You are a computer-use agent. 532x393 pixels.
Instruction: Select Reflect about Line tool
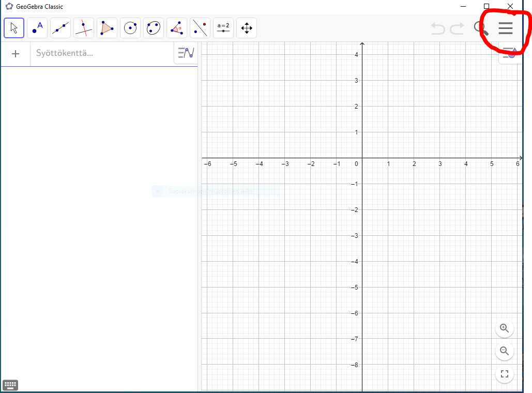click(200, 28)
